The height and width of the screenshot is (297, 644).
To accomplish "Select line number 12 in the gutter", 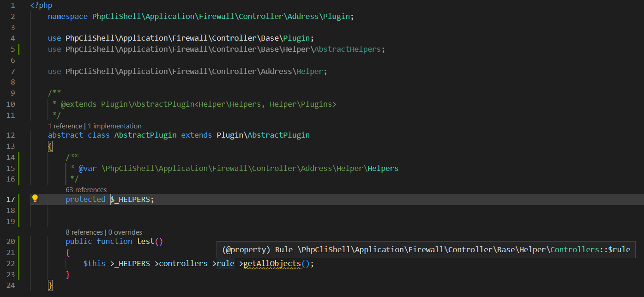I will (11, 135).
